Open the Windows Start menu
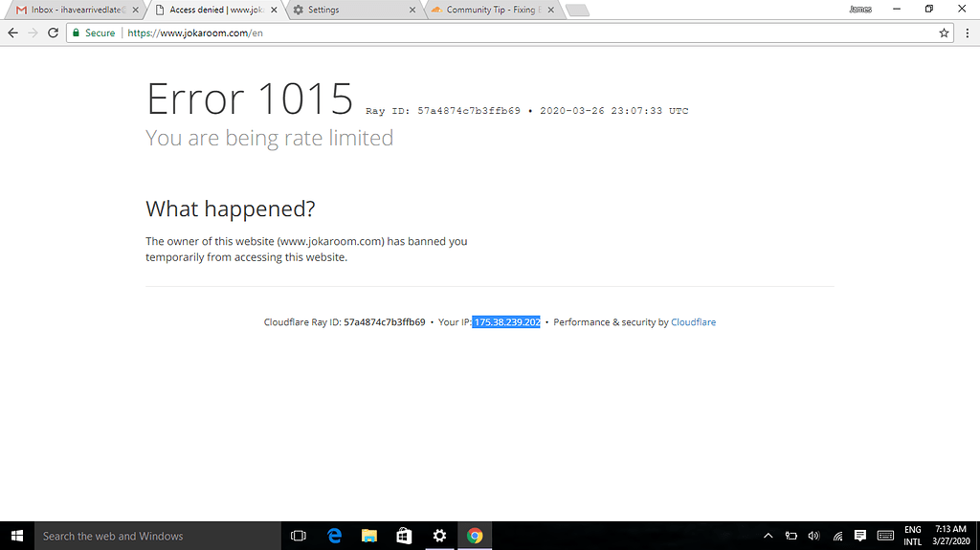Screen dimensions: 980x550 pyautogui.click(x=17, y=536)
